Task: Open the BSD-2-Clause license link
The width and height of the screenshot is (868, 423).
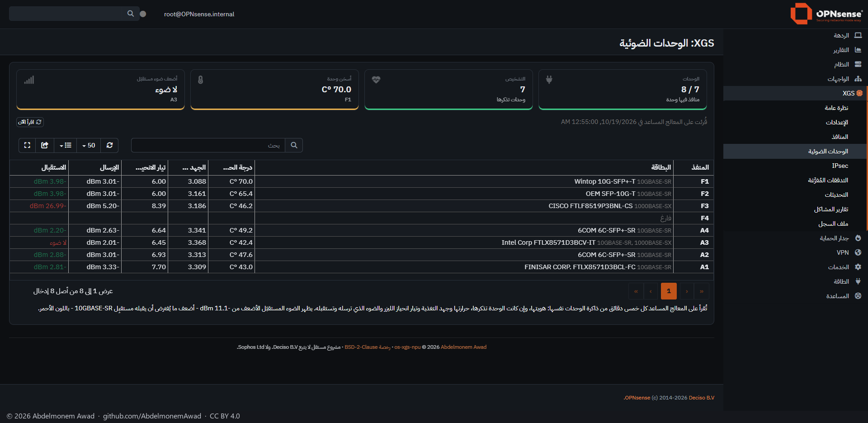Action: coord(368,347)
